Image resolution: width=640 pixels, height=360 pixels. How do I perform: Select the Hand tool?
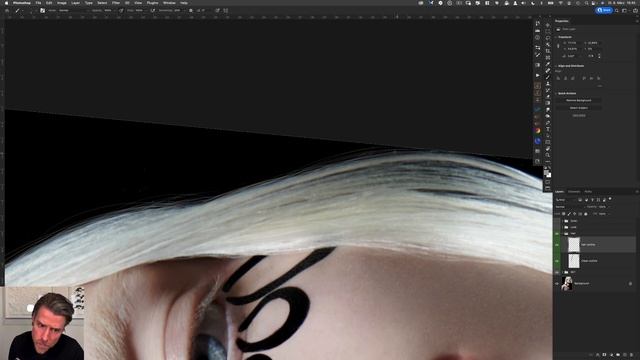click(548, 148)
